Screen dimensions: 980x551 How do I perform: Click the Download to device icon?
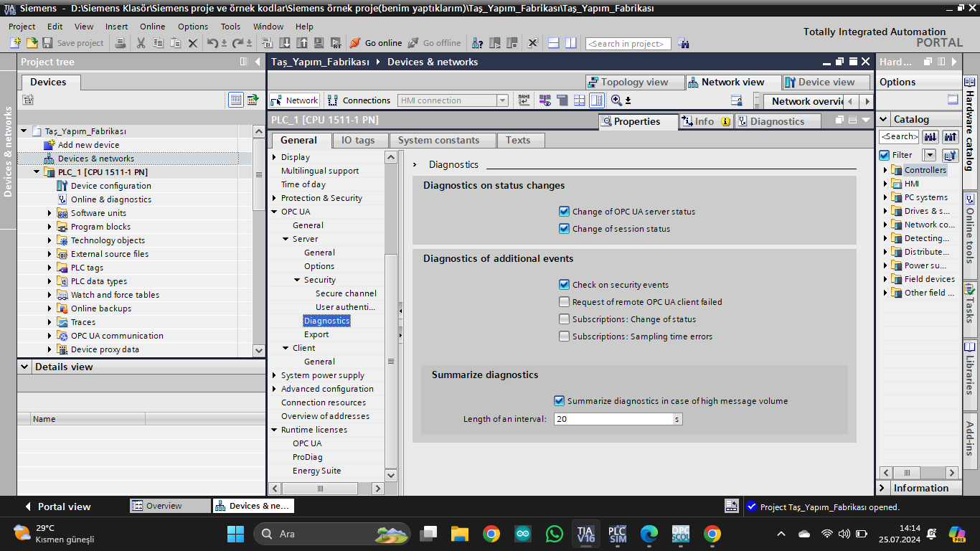pyautogui.click(x=285, y=43)
